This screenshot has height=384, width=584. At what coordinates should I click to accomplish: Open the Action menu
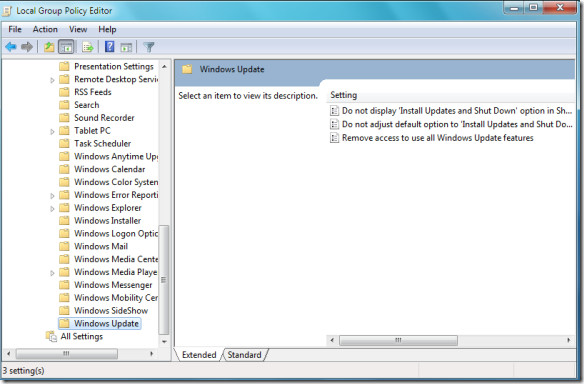45,29
